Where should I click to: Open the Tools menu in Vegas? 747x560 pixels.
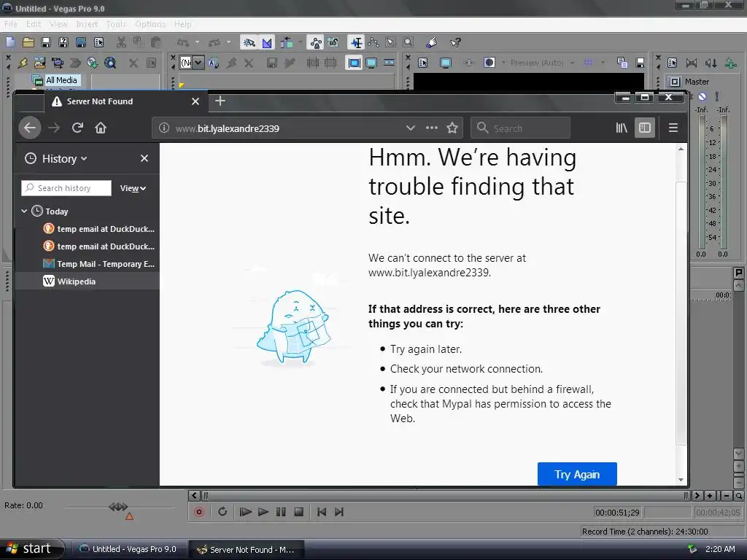click(116, 24)
